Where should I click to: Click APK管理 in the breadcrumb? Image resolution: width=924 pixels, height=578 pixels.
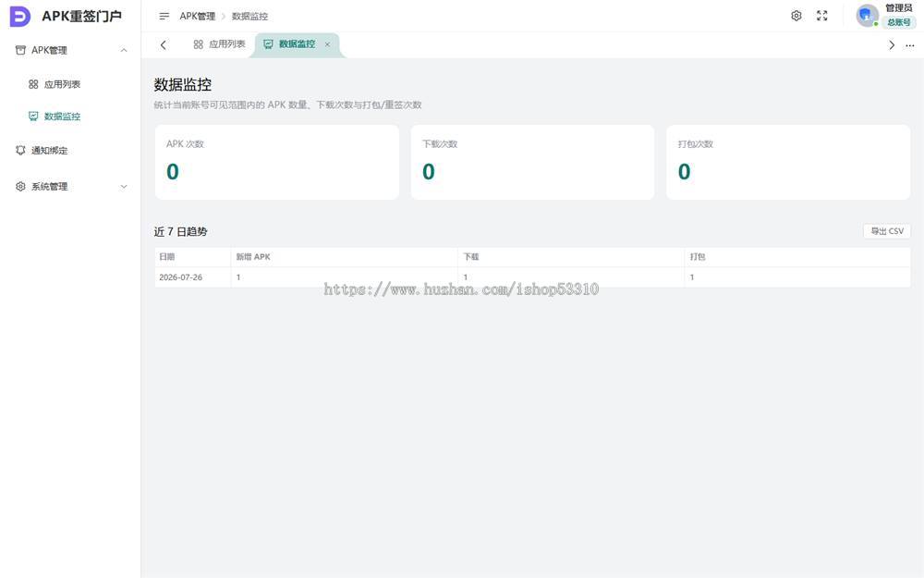(198, 16)
